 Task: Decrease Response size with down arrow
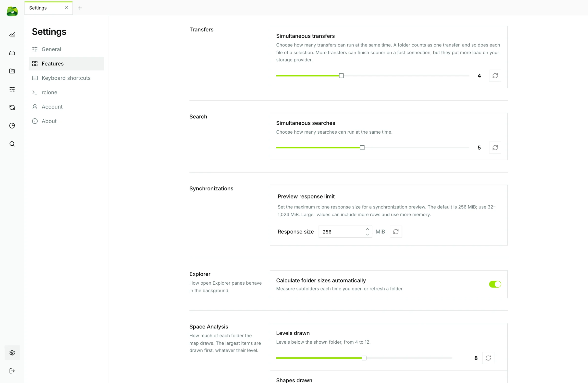[367, 234]
